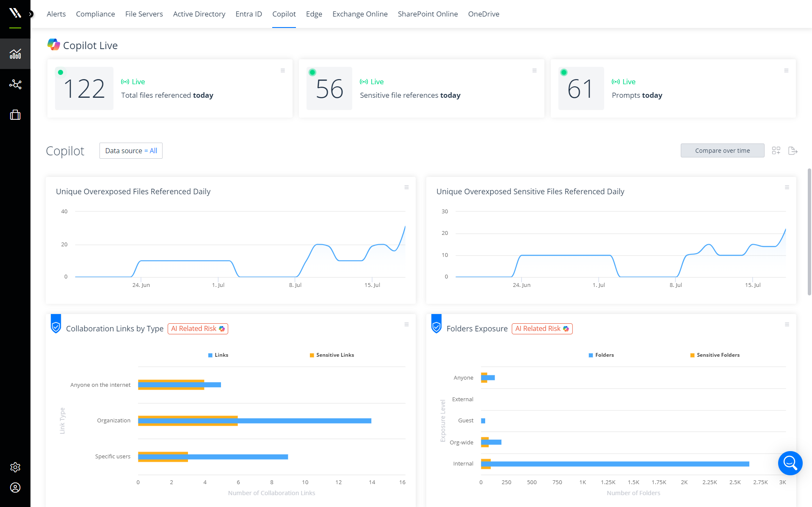The height and width of the screenshot is (507, 812).
Task: Open the Entra ID tab
Action: [x=249, y=14]
